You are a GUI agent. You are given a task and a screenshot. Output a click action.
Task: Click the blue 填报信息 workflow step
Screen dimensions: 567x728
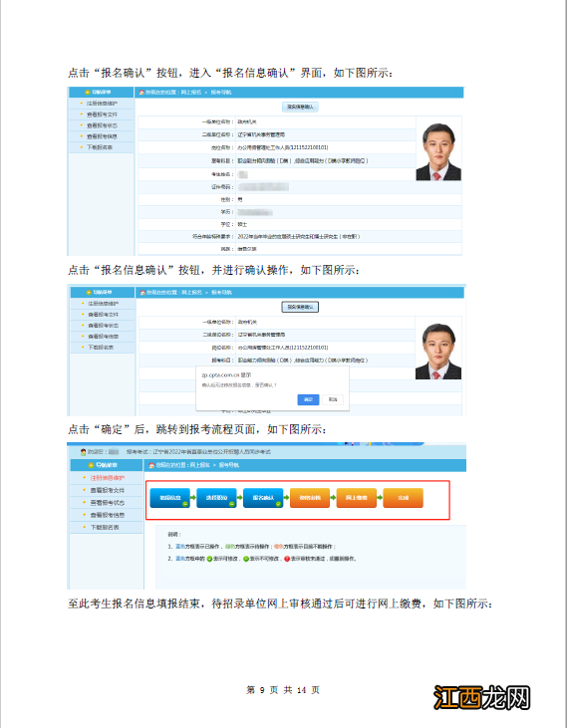point(170,498)
